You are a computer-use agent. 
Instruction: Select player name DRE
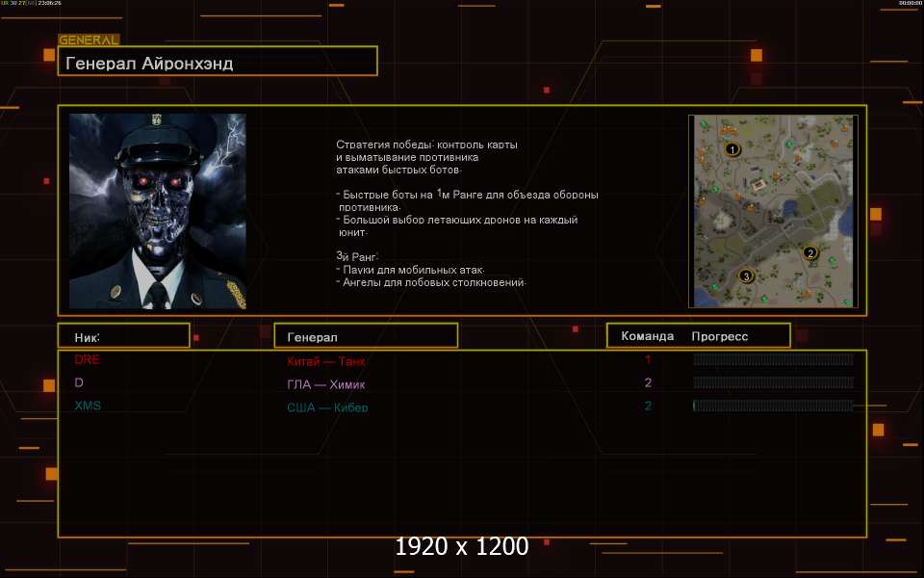click(88, 359)
